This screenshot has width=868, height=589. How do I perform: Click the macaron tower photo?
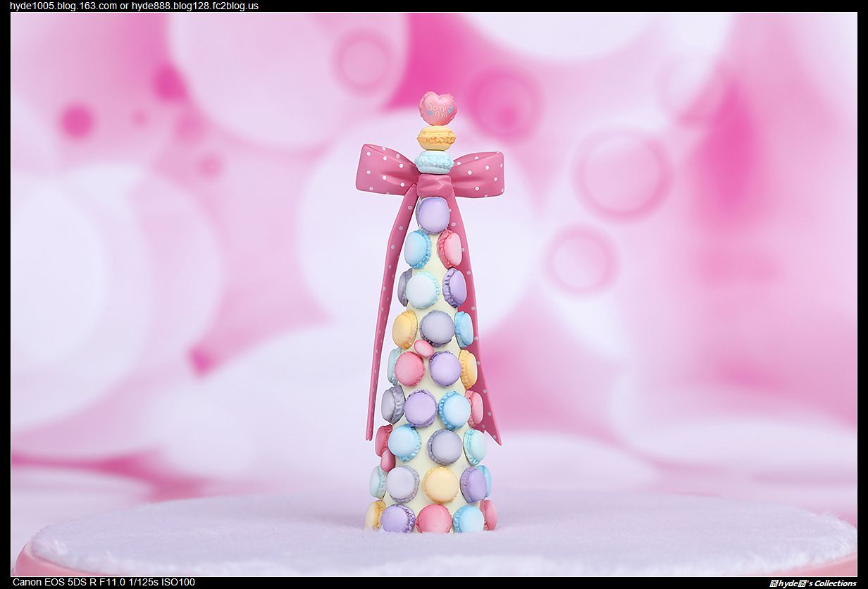[x=434, y=294]
